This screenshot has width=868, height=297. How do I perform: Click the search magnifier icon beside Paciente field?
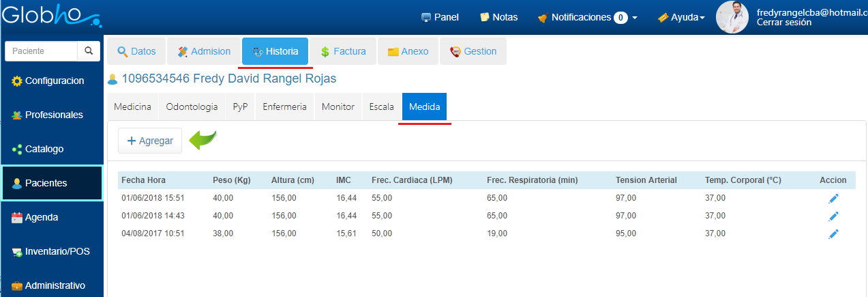coord(88,51)
